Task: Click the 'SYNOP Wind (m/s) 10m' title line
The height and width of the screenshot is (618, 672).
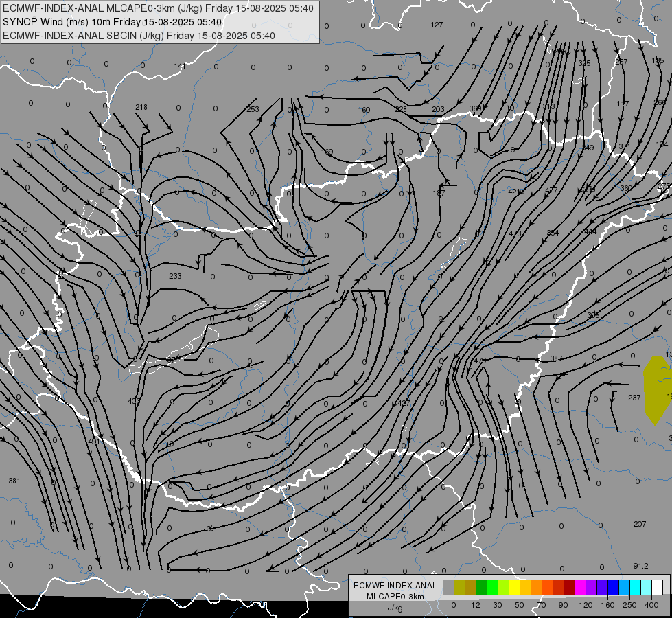Action: [113, 22]
